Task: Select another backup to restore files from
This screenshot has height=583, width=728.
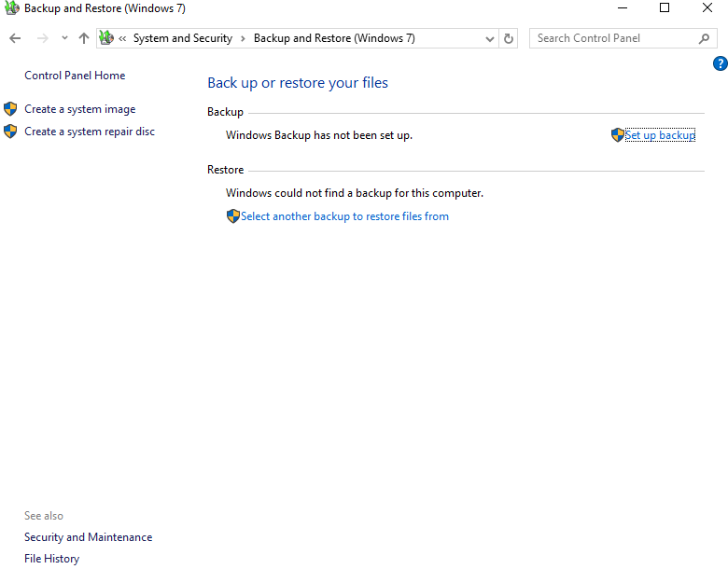Action: point(344,216)
